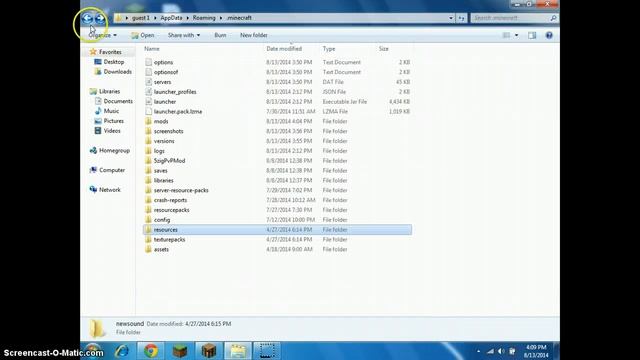This screenshot has width=640, height=360.
Task: Create a New folder via toolbar
Action: (x=254, y=35)
